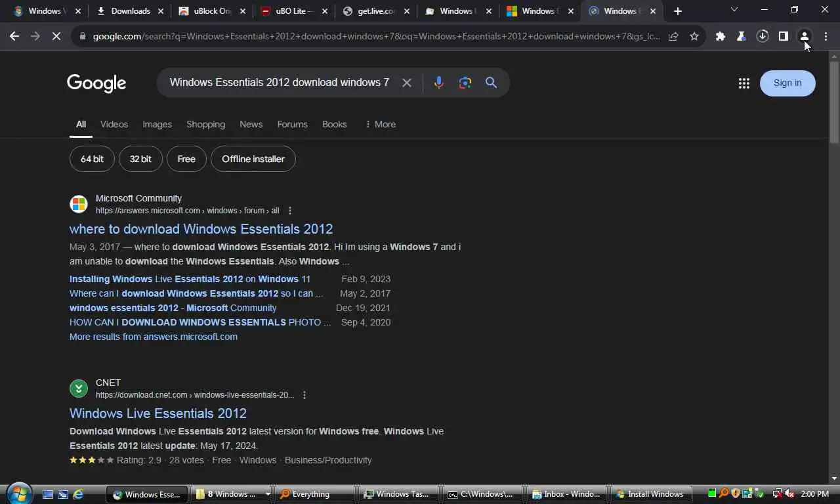This screenshot has height=504, width=840.
Task: Open CNET Windows Live Essentials 2012 result
Action: (158, 413)
